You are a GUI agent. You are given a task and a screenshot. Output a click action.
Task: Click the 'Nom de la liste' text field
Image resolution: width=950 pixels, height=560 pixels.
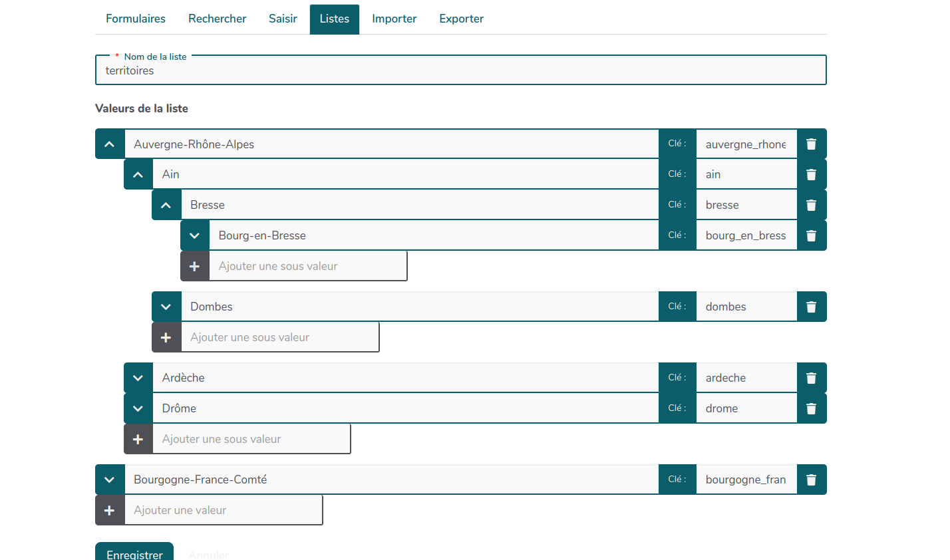(x=460, y=70)
